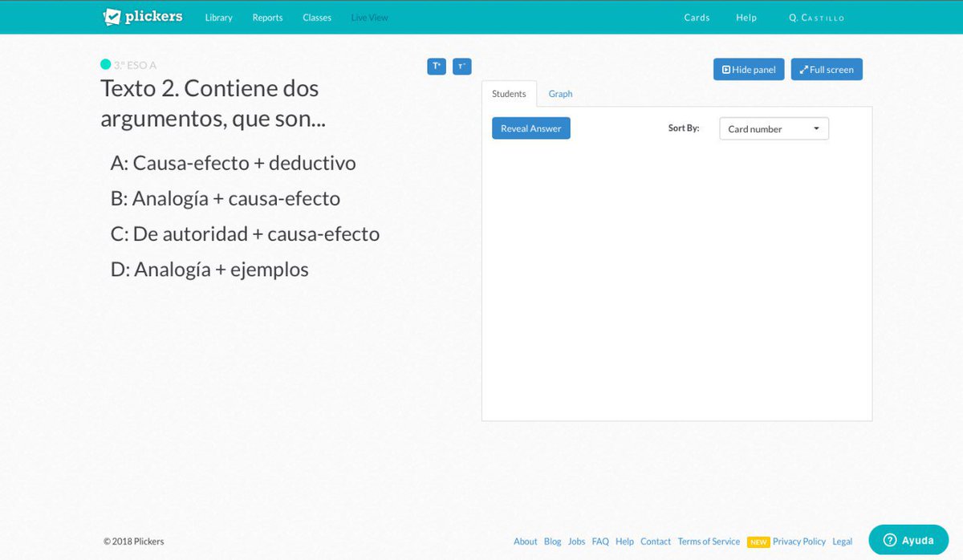Click the © 2018 Plickers text
The image size is (963, 560).
(x=134, y=542)
